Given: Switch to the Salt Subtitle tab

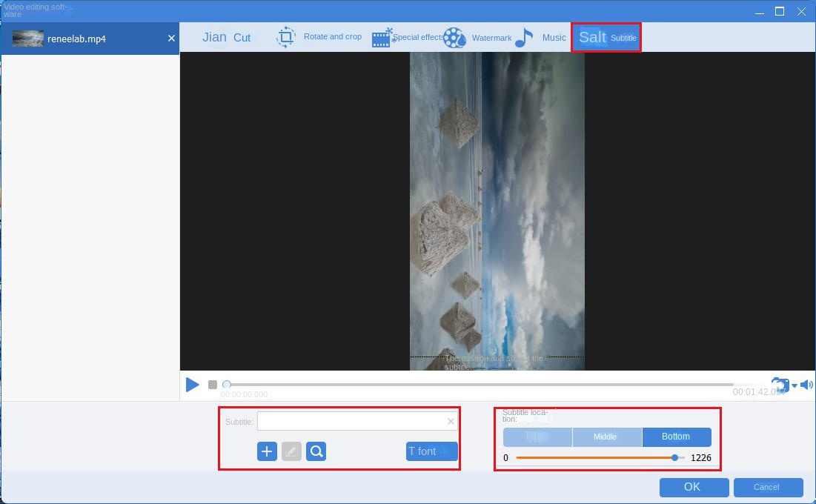Looking at the screenshot, I should (x=605, y=36).
